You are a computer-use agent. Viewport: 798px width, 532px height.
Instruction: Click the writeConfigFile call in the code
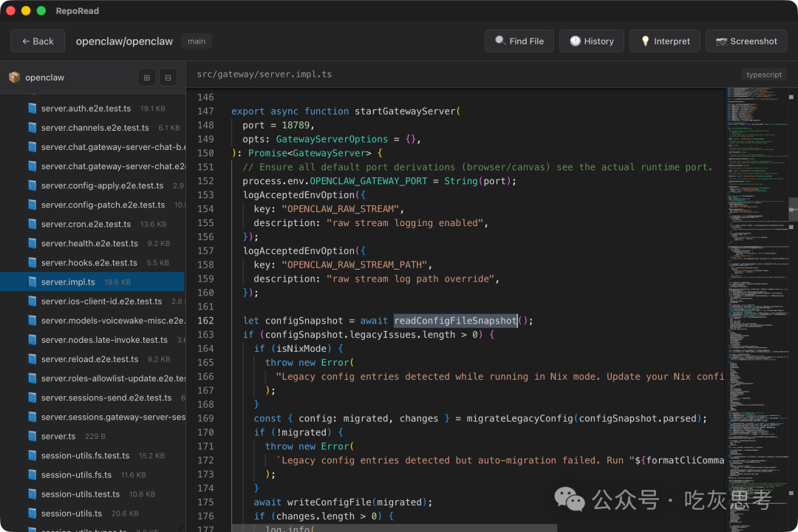pyautogui.click(x=330, y=502)
